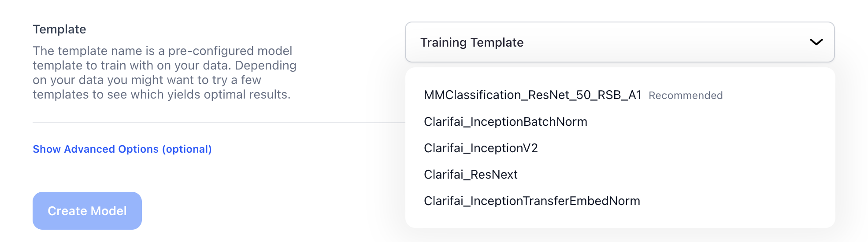Show Advanced Options (optional) link
868x242 pixels.
122,149
